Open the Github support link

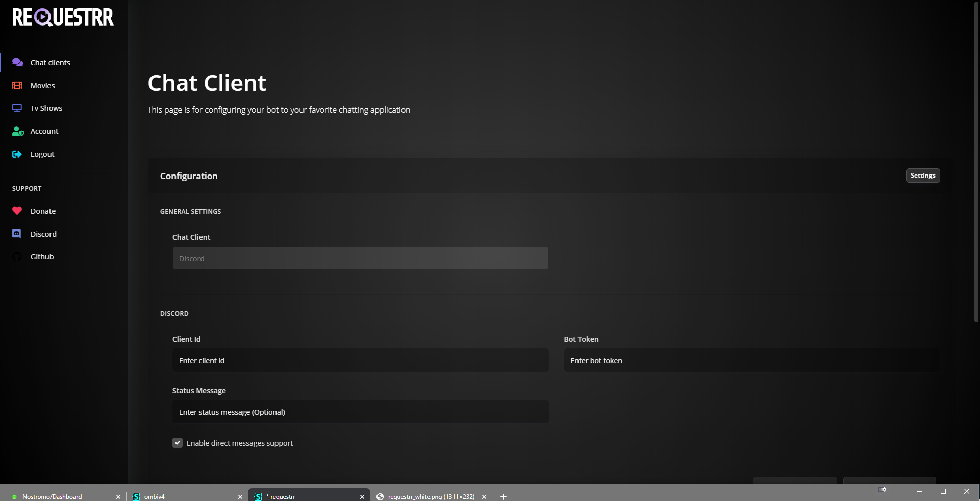[x=42, y=257]
